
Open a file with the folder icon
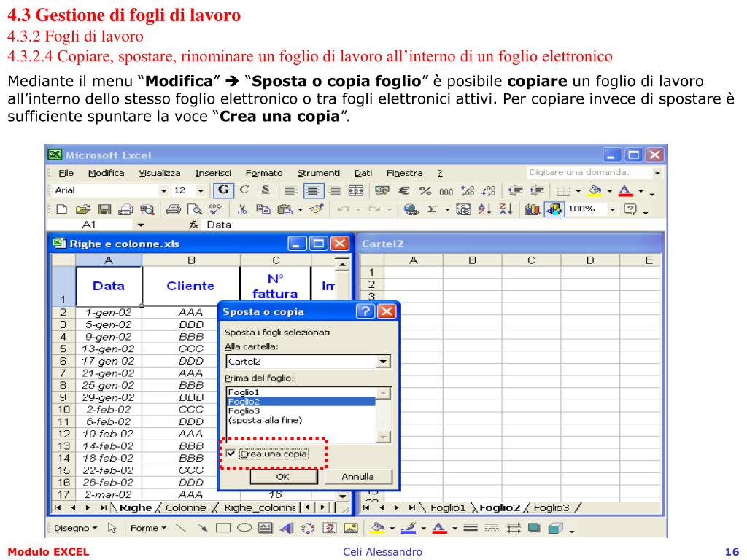83,209
